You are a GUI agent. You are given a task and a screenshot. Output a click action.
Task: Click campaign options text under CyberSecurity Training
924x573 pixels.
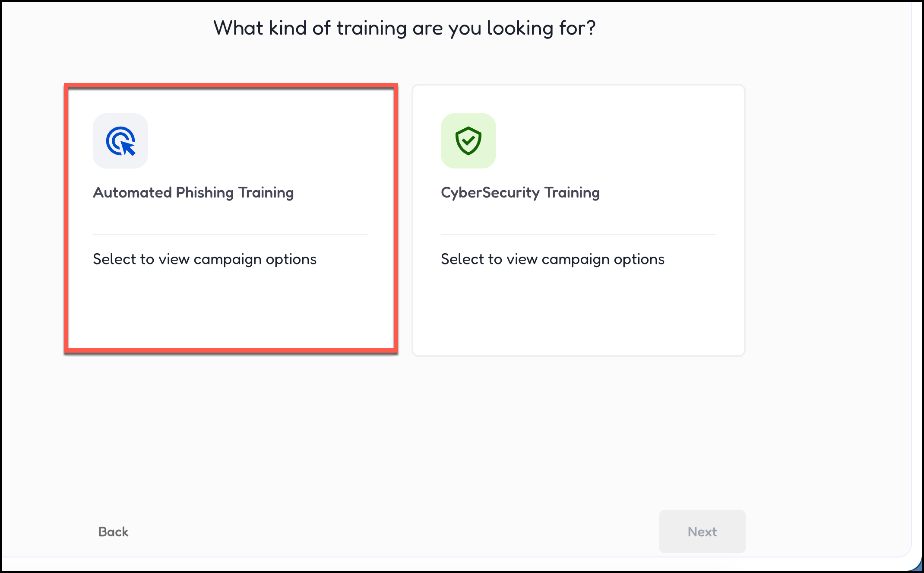[552, 259]
